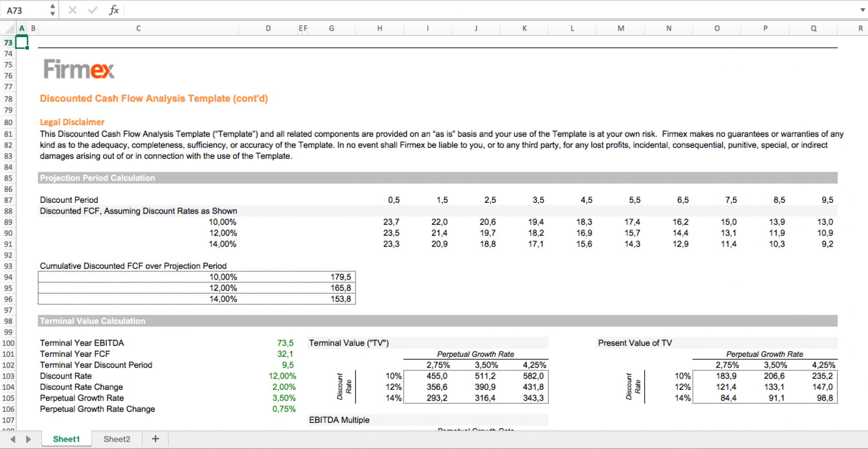Click the terminal value 455,0
The image size is (868, 449).
437,376
